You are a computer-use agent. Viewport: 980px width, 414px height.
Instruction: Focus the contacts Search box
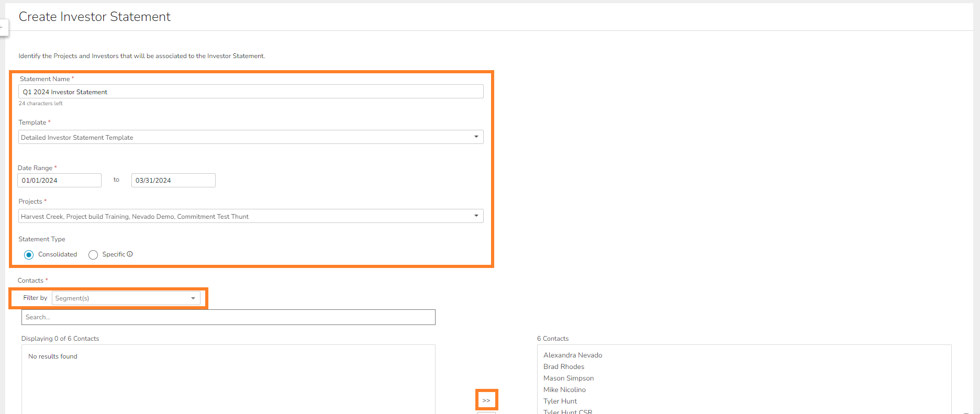point(228,317)
